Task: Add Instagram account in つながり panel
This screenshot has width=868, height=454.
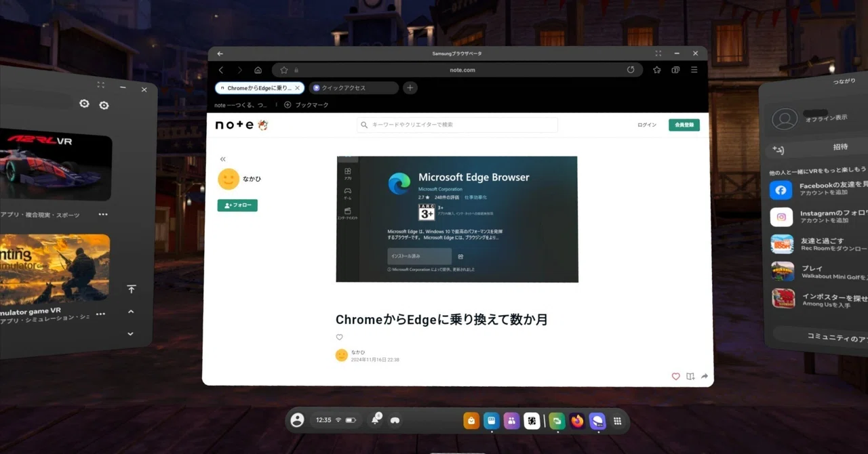Action: coord(818,217)
